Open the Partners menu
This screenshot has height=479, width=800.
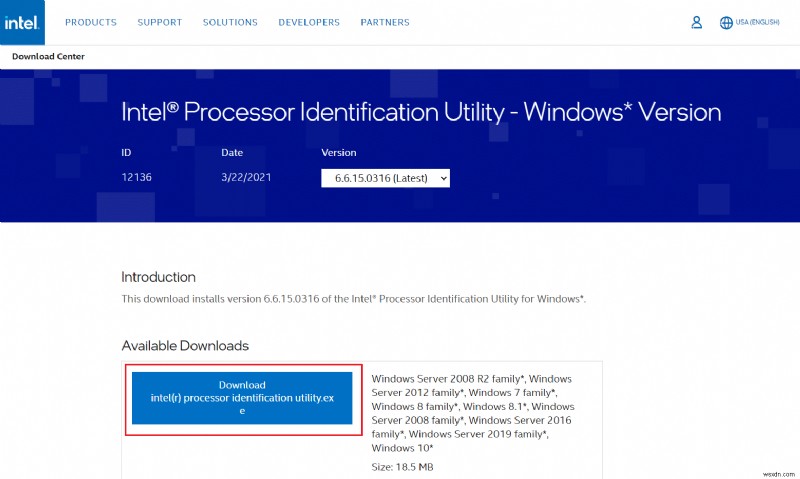(385, 22)
